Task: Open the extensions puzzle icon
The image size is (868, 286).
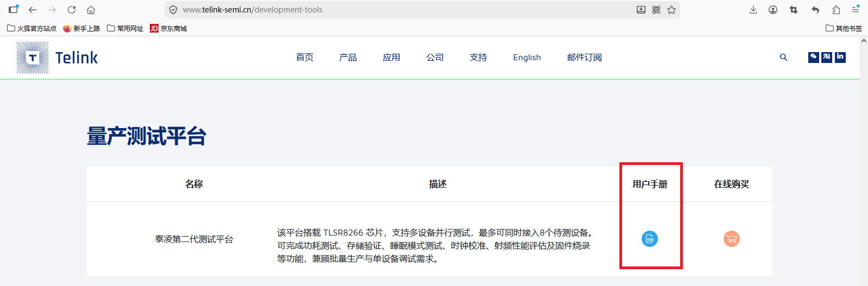Action: point(836,10)
